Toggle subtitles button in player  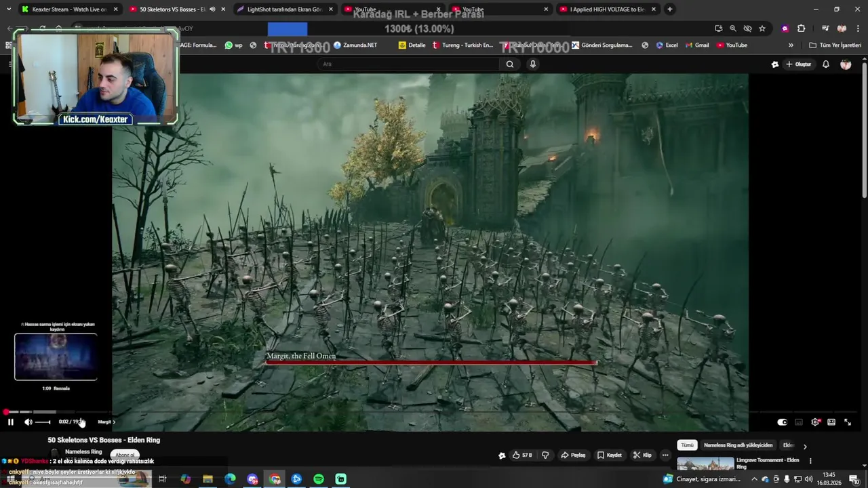(799, 422)
